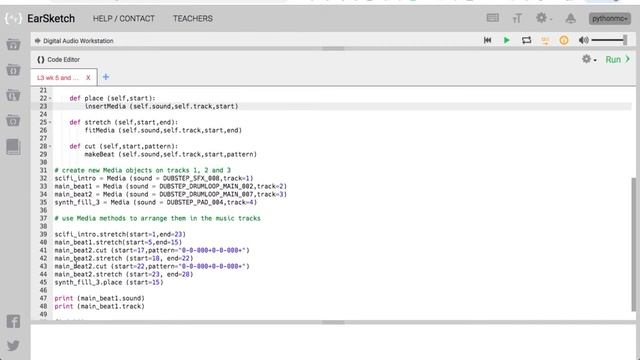Rewind playback to the beginning

tap(487, 40)
